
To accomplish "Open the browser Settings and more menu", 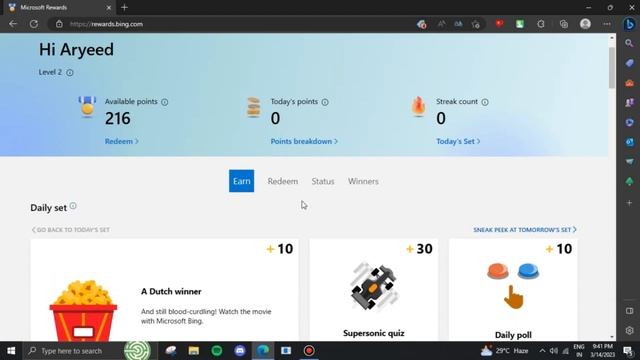I will click(x=607, y=24).
